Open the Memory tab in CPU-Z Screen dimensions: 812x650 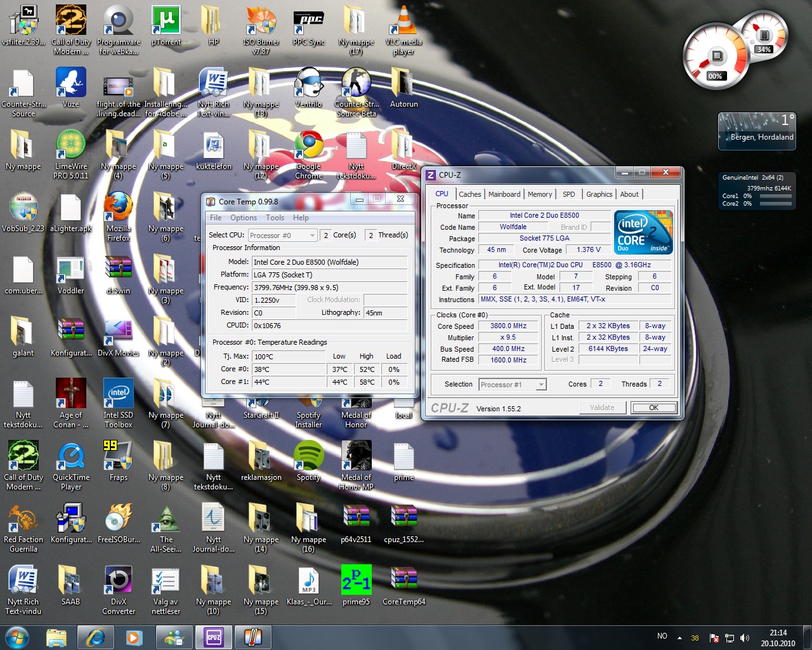coord(540,194)
